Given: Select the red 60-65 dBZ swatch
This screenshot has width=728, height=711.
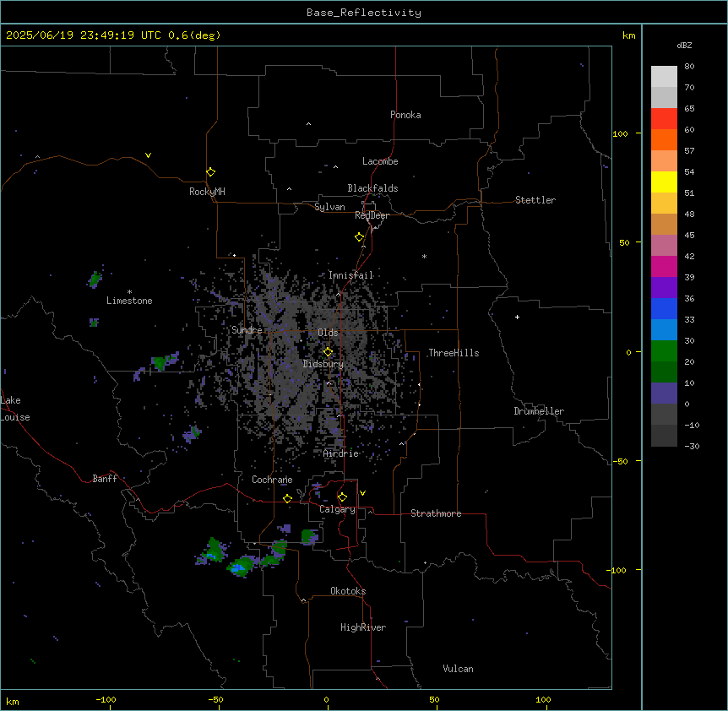Looking at the screenshot, I should coord(664,119).
